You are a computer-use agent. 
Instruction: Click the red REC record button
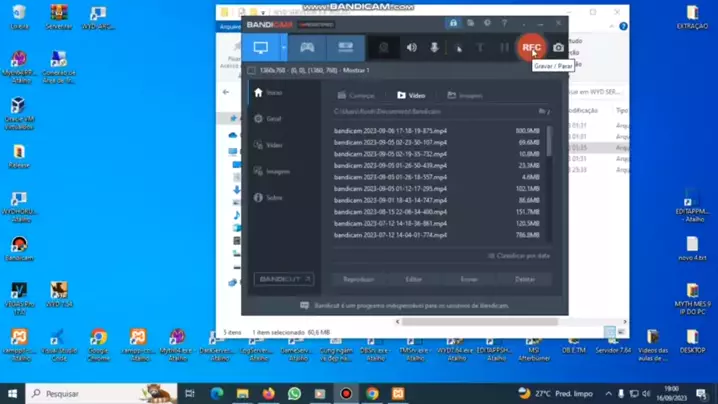(x=531, y=47)
